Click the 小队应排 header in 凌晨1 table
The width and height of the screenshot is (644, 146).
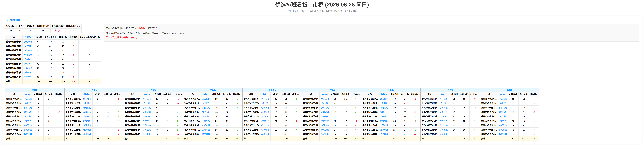click(x=38, y=95)
